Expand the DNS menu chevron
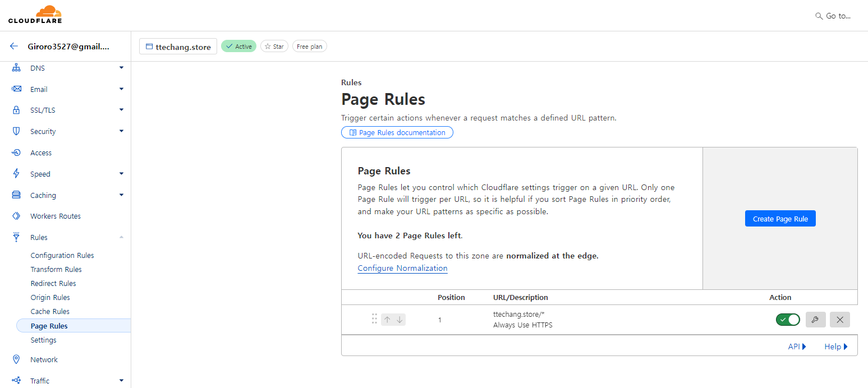 pos(121,68)
